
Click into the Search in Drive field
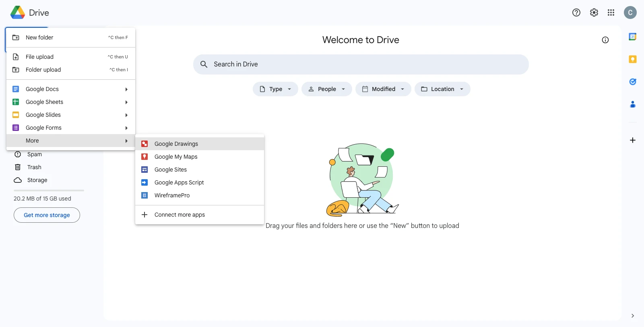point(361,64)
